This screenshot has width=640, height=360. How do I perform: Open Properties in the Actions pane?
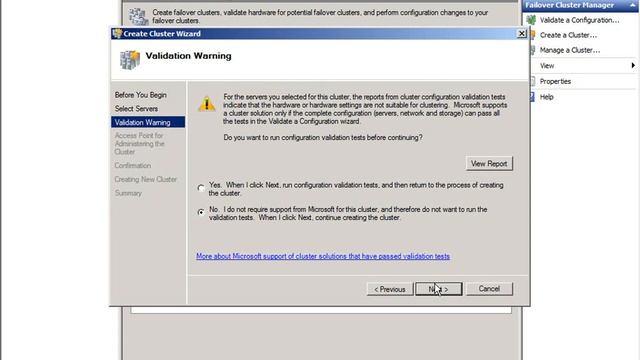(x=555, y=81)
